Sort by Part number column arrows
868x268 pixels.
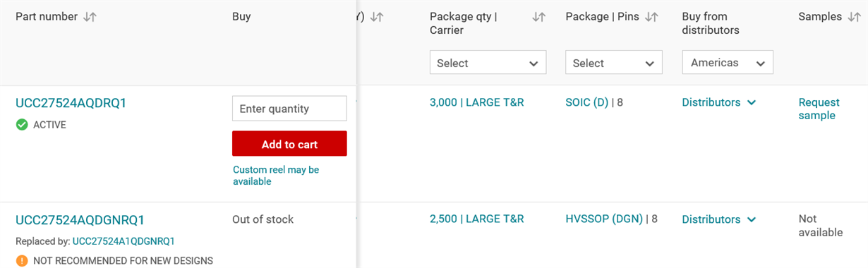point(90,17)
